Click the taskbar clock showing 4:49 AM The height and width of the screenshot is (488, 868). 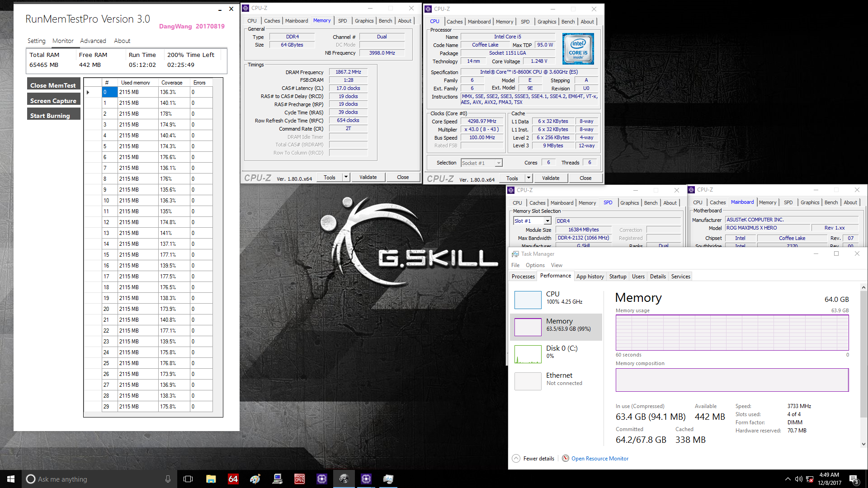click(830, 479)
